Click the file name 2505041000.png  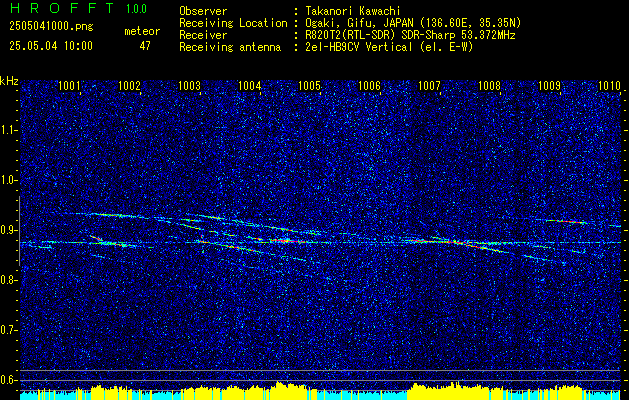(51, 27)
